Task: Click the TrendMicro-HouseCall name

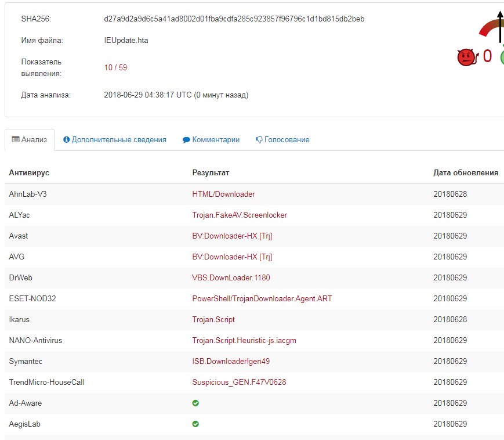Action: 46,382
